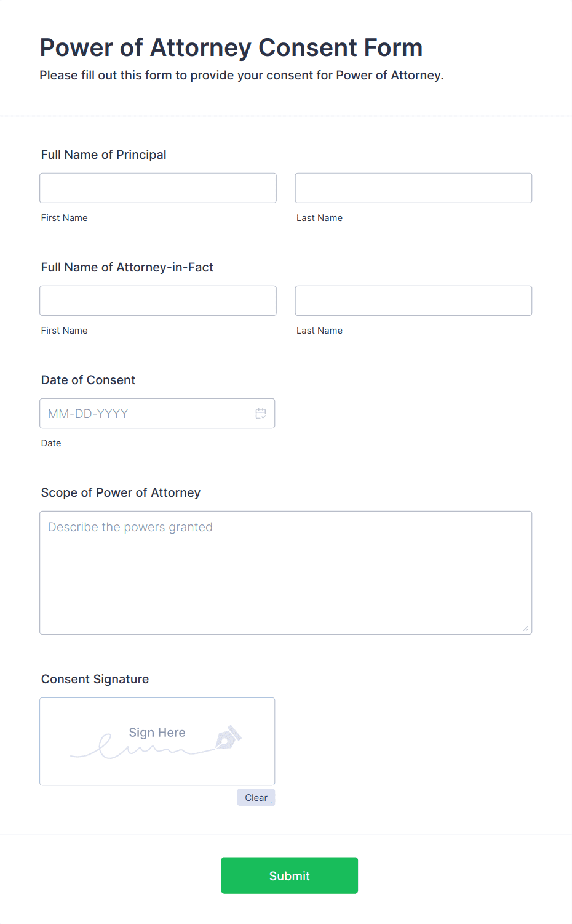The width and height of the screenshot is (572, 924).
Task: Click the Scope of Power of Attorney label
Action: pyautogui.click(x=121, y=492)
